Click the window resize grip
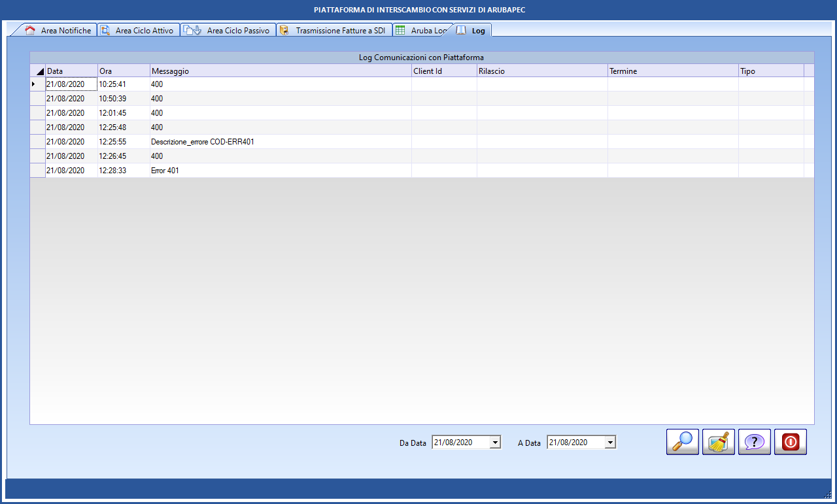Viewport: 837px width, 504px height. 828,495
